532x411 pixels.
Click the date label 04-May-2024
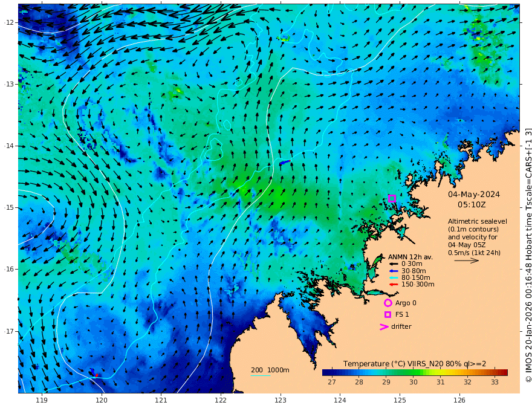pos(473,194)
